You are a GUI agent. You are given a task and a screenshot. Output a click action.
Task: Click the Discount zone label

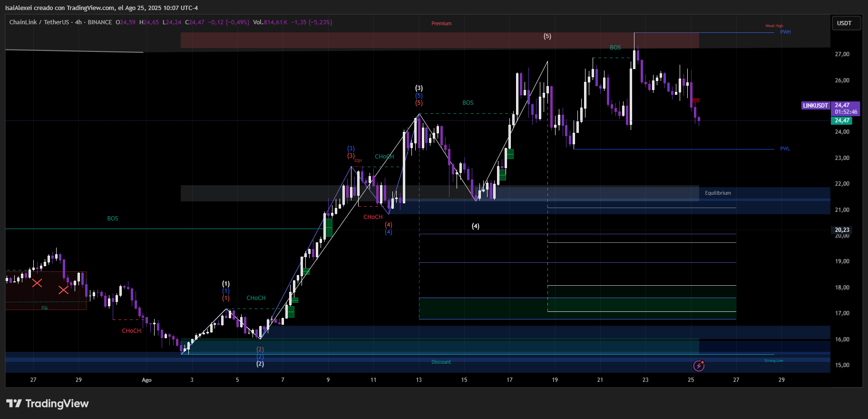pos(441,362)
